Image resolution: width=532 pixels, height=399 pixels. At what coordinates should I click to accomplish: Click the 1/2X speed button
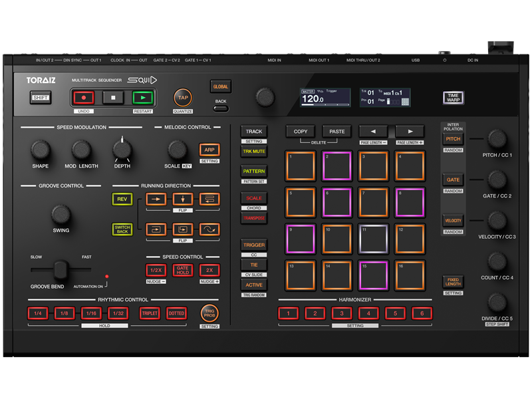[x=156, y=271]
